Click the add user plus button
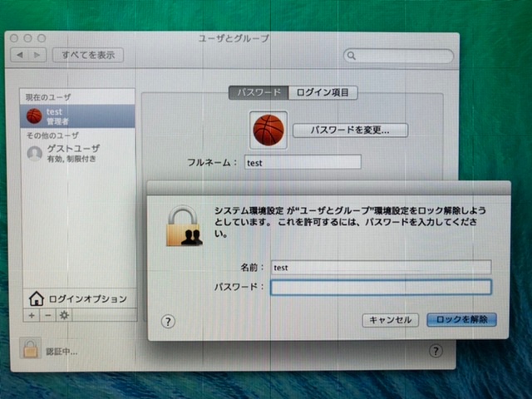This screenshot has height=399, width=532. (32, 315)
